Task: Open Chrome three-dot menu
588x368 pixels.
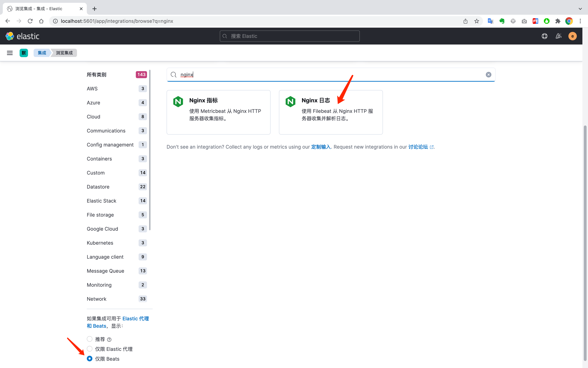Action: tap(580, 21)
